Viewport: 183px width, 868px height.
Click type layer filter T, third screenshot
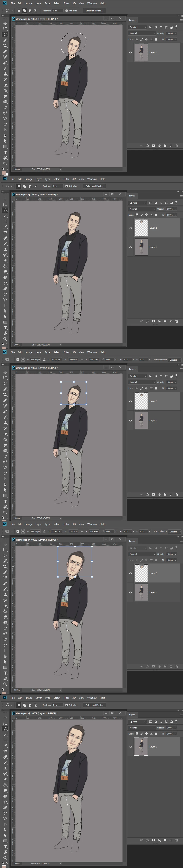pyautogui.click(x=161, y=376)
